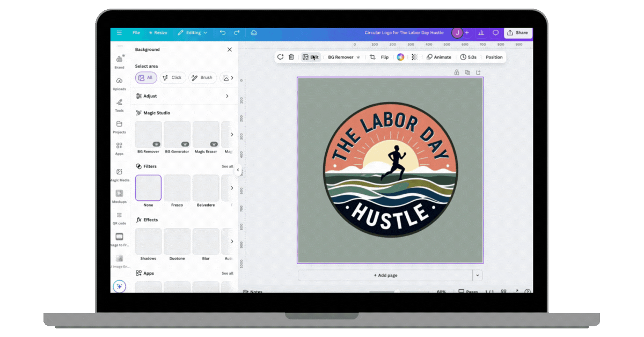The height and width of the screenshot is (337, 644).
Task: Select the Click area option
Action: [x=173, y=78]
